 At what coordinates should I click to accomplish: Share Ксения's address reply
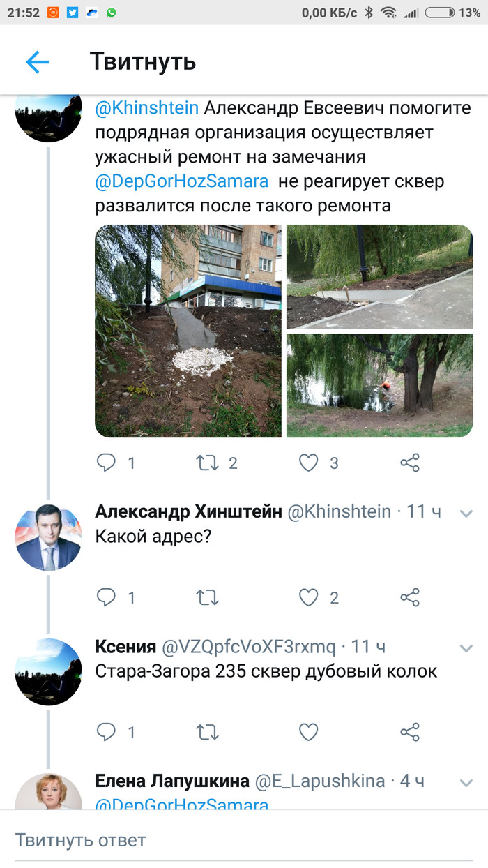(410, 732)
